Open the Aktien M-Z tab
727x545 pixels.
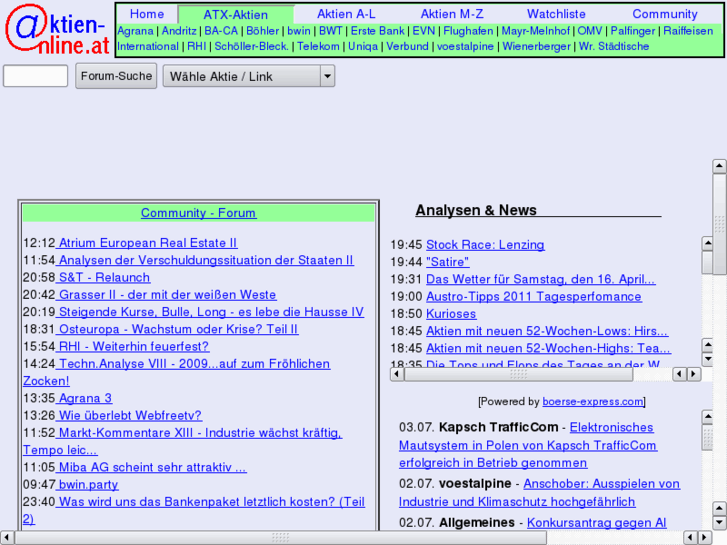click(x=452, y=14)
